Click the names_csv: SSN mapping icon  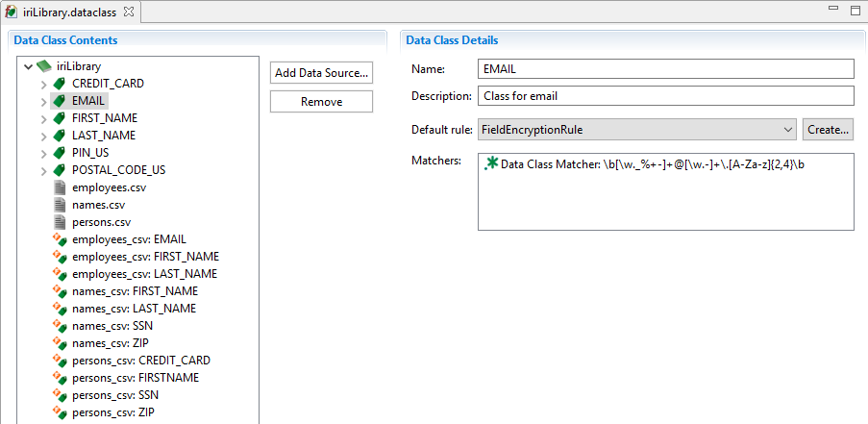pyautogui.click(x=60, y=326)
